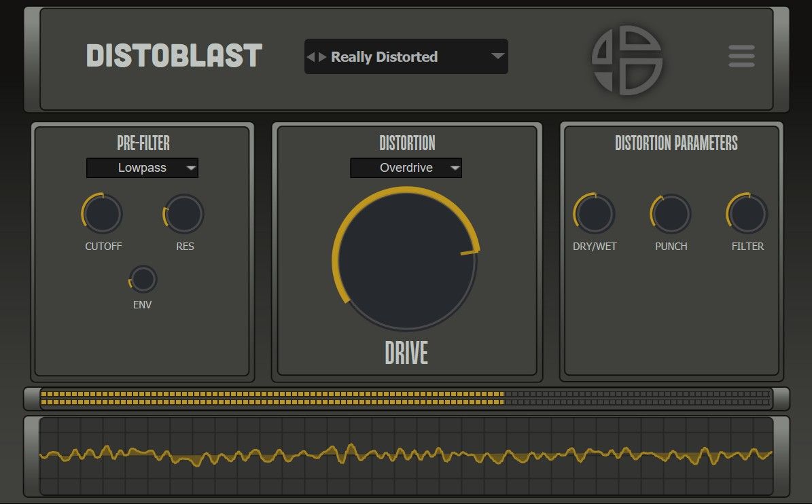Screen dimensions: 812x504
Task: Click the FILTER knob on the right
Action: (x=747, y=214)
